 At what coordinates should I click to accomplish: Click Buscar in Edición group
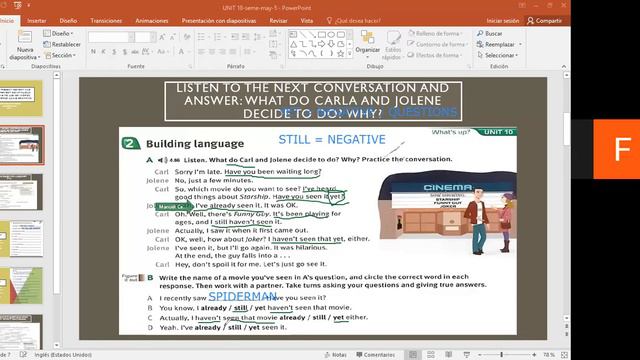tap(489, 33)
